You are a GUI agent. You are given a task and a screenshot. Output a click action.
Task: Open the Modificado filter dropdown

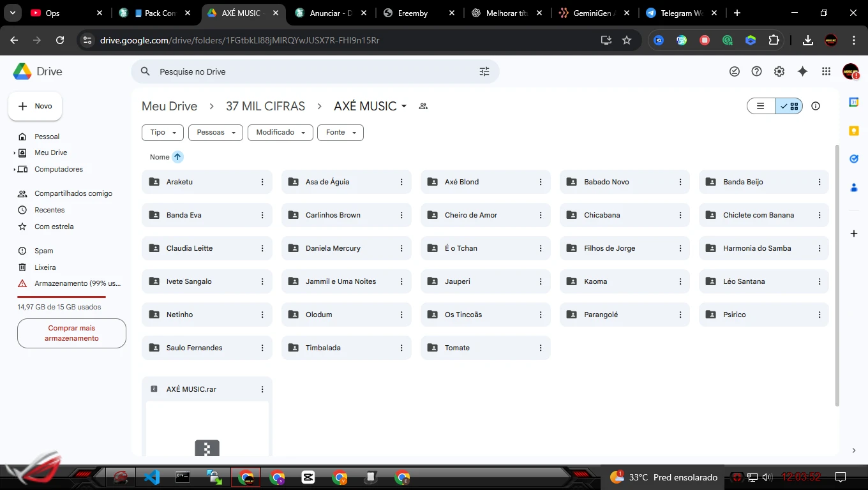(x=280, y=133)
